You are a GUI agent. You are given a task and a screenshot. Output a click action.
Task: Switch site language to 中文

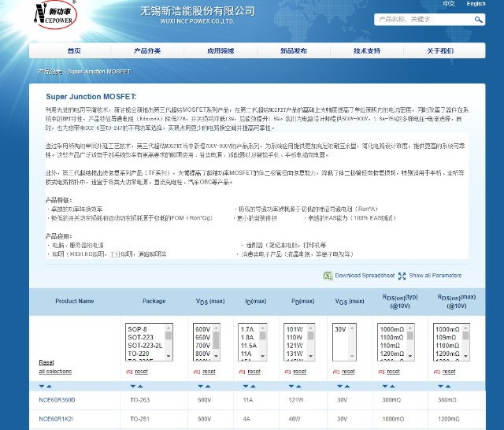click(x=449, y=4)
